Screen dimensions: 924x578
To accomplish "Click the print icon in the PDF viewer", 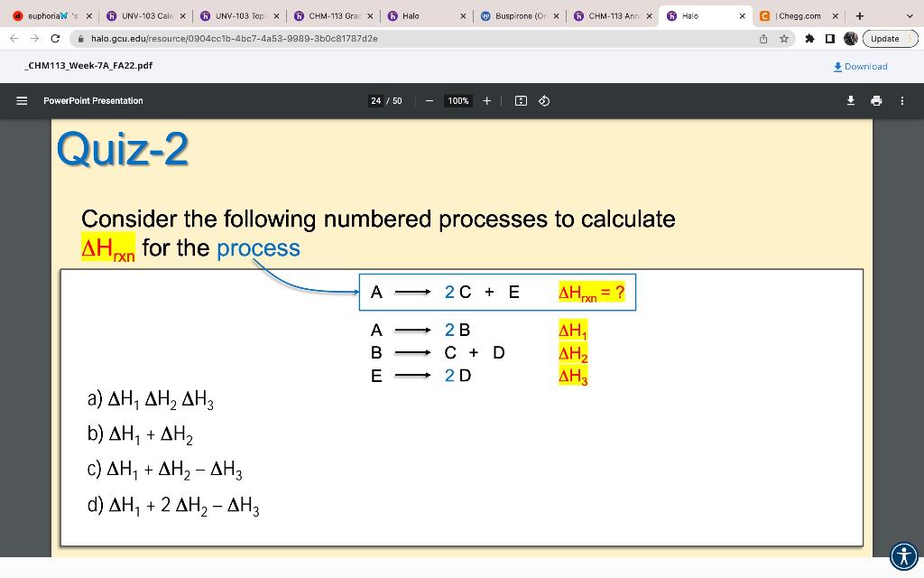I will [875, 101].
